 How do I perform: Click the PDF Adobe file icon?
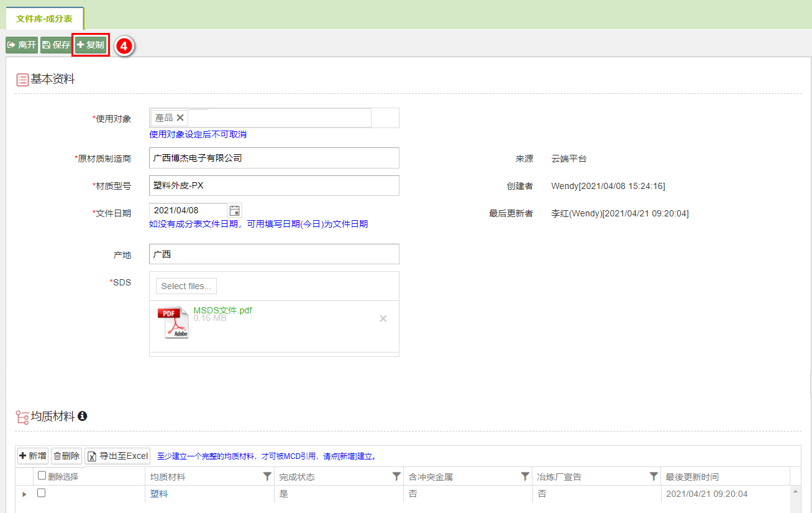click(173, 322)
